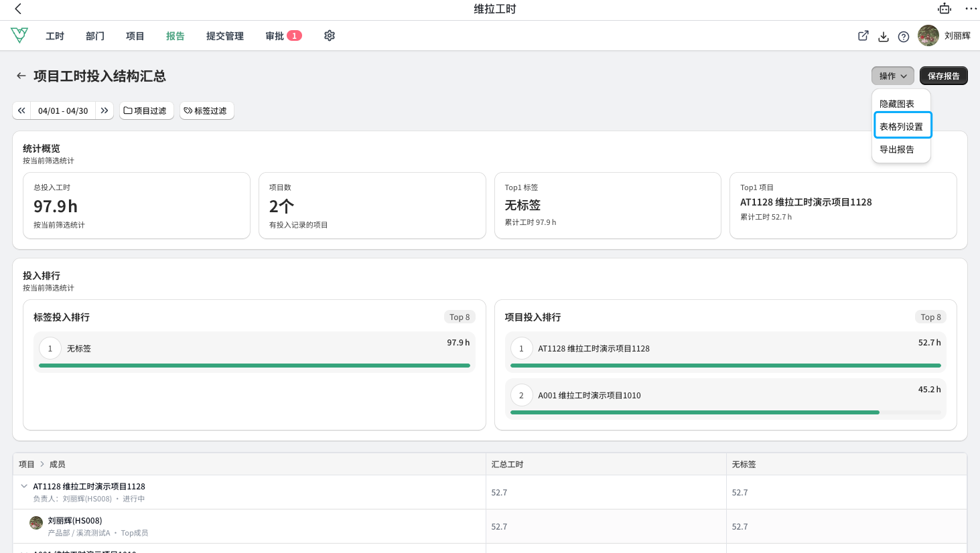980x553 pixels.
Task: Select 导出报告 from the menu
Action: [901, 149]
